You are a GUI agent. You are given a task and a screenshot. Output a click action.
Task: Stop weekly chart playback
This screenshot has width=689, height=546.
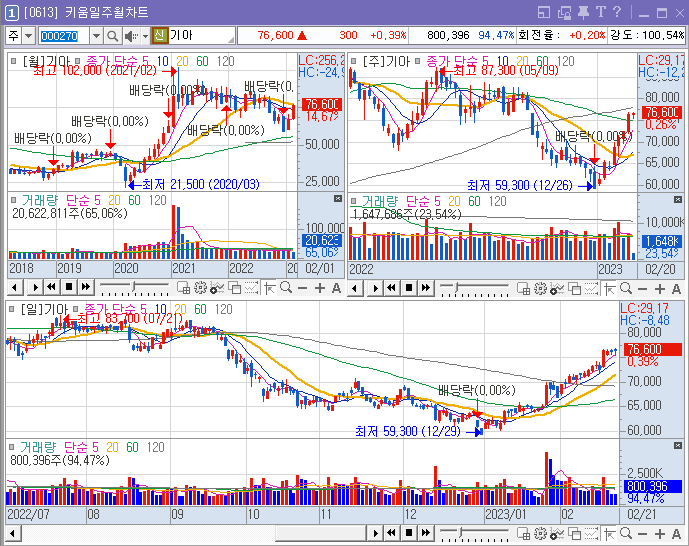409,288
